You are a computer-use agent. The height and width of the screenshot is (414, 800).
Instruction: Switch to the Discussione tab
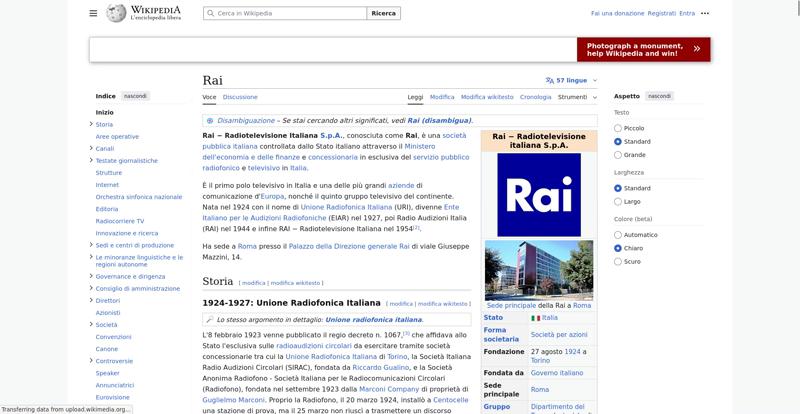tap(240, 97)
